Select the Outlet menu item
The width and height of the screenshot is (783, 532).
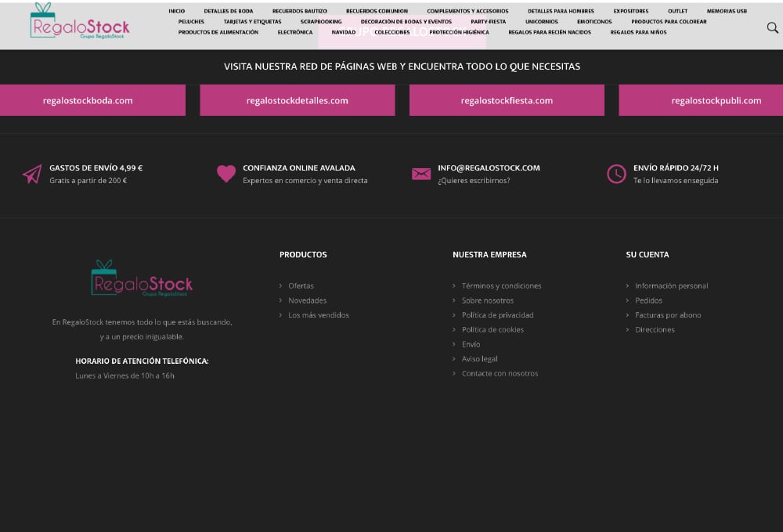(x=677, y=11)
